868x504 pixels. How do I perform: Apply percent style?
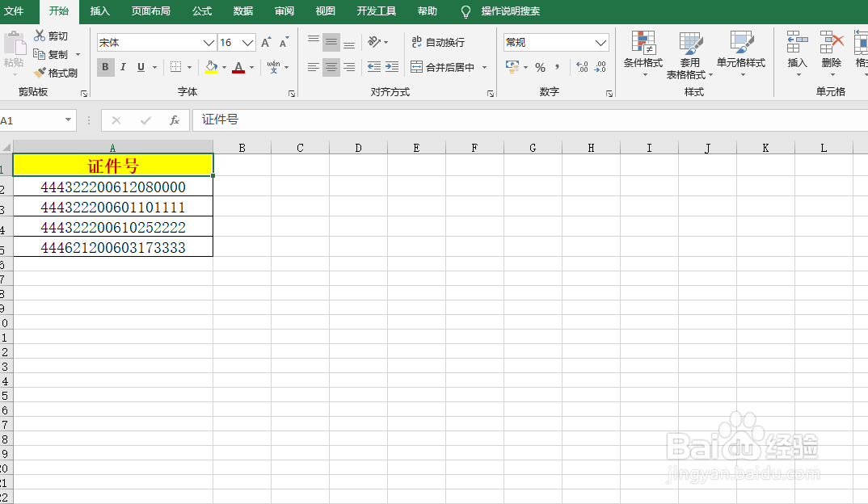pyautogui.click(x=541, y=67)
